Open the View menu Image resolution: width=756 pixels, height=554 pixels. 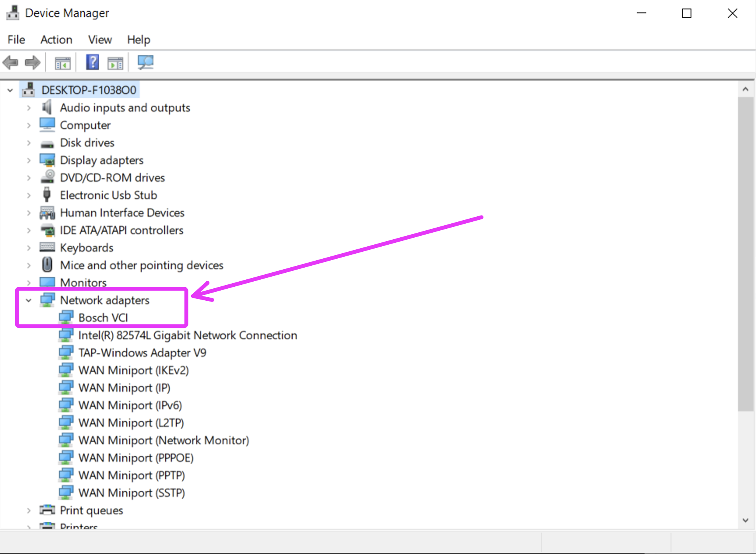[100, 40]
